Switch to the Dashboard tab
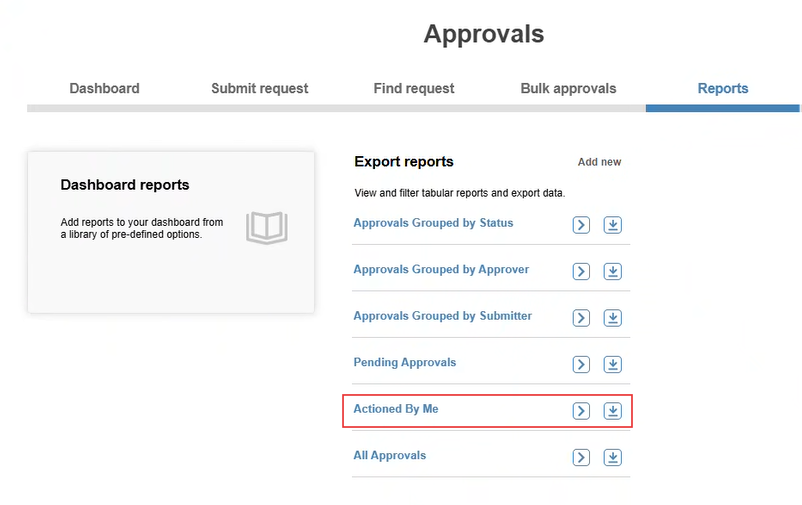This screenshot has height=505, width=802. (104, 89)
